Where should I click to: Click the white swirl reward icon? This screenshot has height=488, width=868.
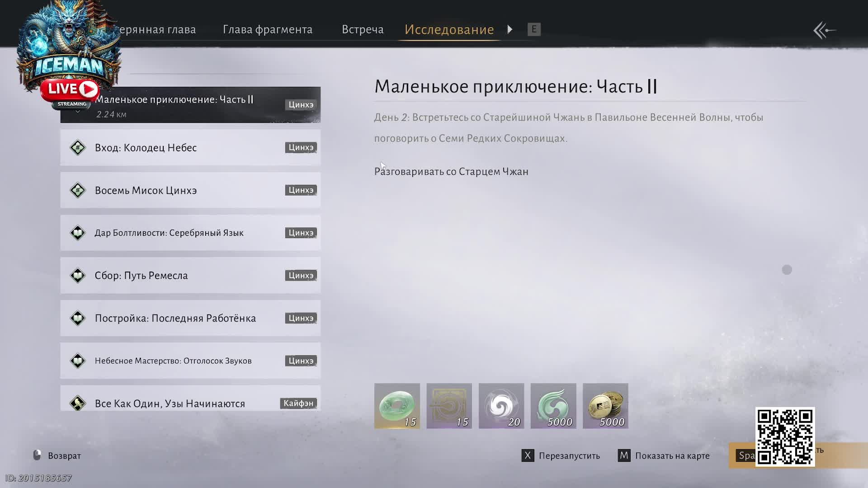tap(501, 405)
